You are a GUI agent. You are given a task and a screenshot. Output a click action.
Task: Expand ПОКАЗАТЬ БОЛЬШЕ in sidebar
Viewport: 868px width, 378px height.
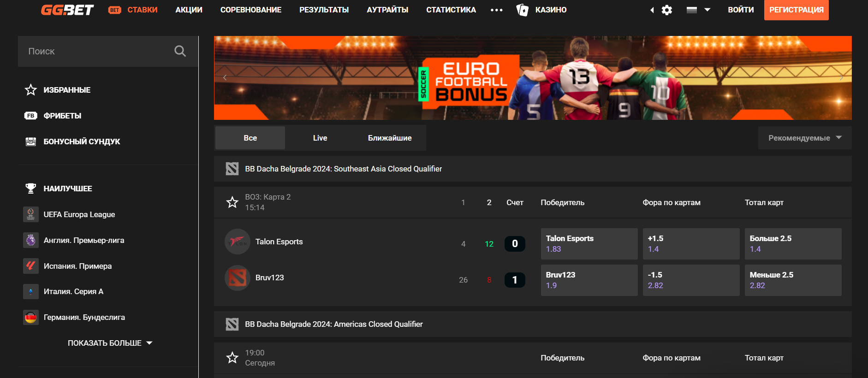(110, 343)
